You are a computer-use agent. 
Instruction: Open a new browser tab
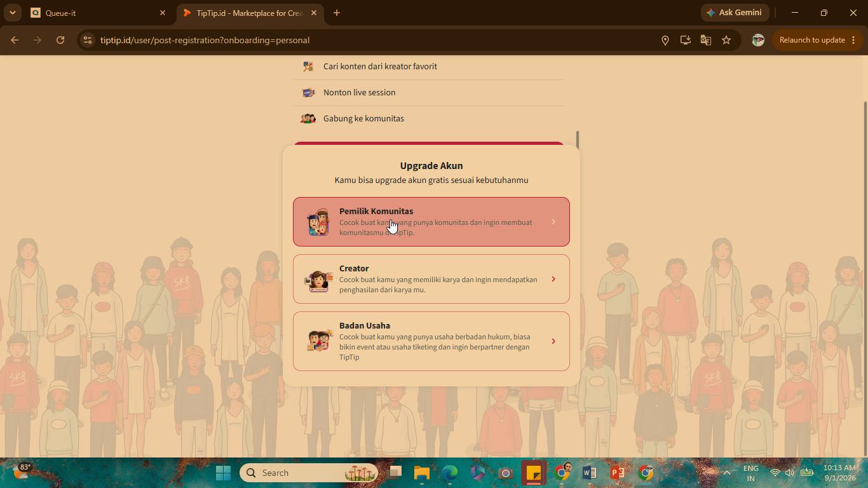pyautogui.click(x=337, y=13)
